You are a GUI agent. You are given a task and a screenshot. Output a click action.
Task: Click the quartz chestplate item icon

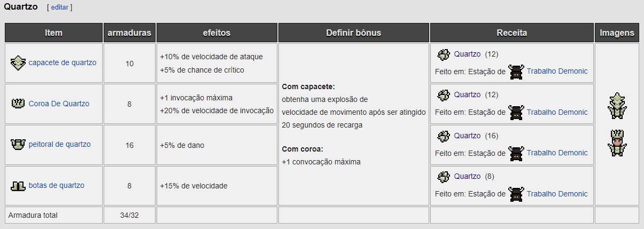coord(18,144)
